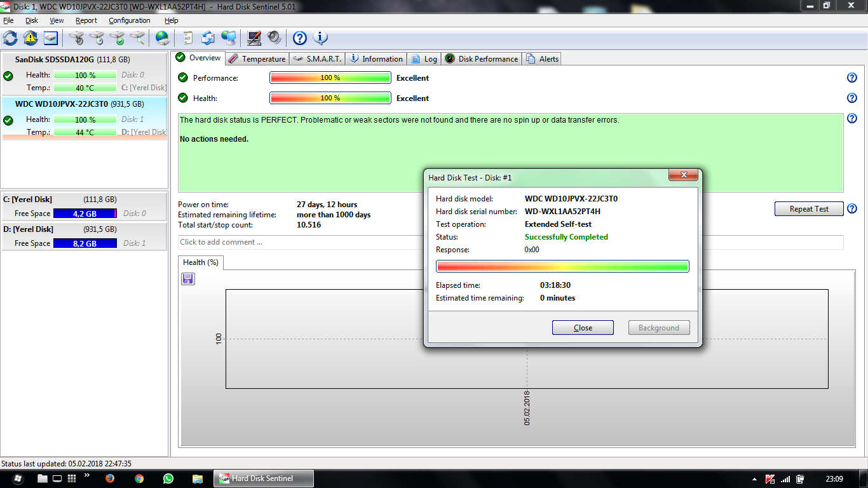Image resolution: width=868 pixels, height=488 pixels.
Task: Click the Repeat Test button
Action: click(809, 209)
